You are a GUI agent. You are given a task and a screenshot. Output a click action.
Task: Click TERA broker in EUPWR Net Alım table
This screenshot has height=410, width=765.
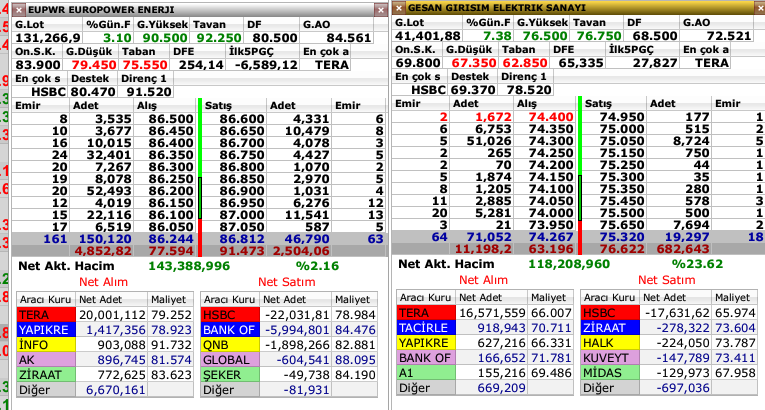click(x=46, y=315)
